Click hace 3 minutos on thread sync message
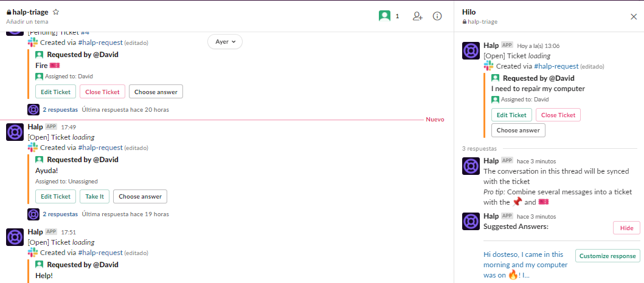 536,161
